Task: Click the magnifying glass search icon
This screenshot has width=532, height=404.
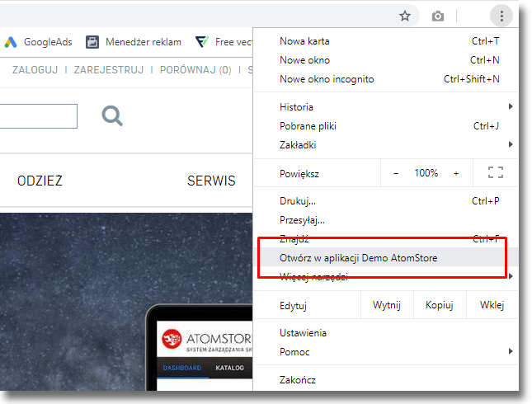Action: point(112,116)
